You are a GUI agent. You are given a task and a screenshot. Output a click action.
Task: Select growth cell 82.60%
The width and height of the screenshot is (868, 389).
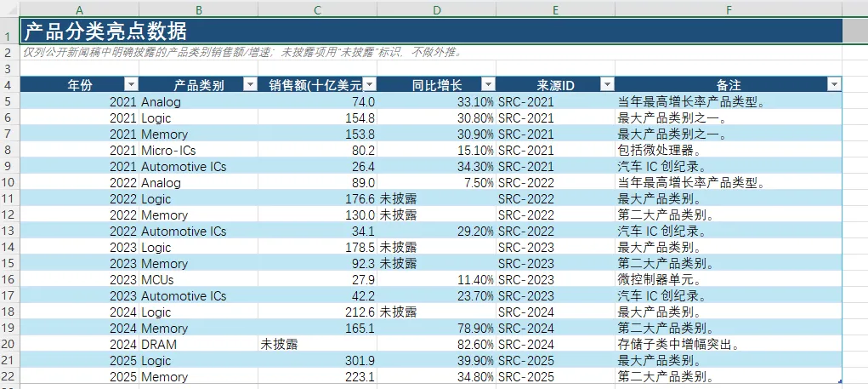pyautogui.click(x=436, y=344)
